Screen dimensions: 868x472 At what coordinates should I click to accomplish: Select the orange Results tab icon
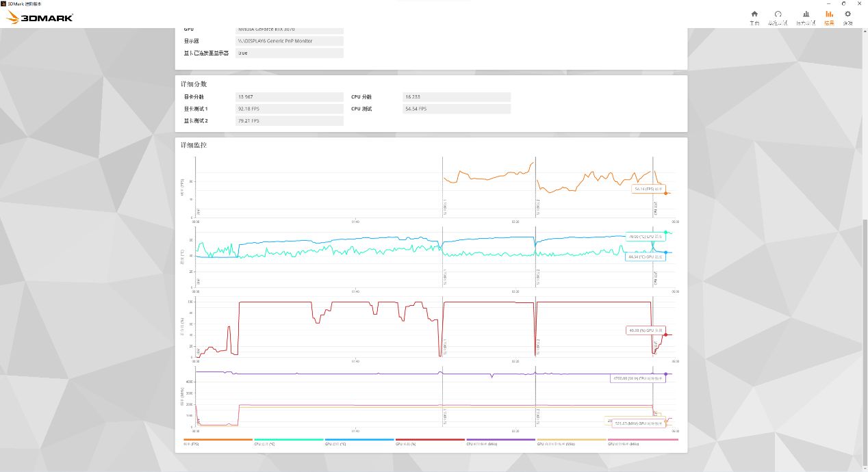point(829,16)
